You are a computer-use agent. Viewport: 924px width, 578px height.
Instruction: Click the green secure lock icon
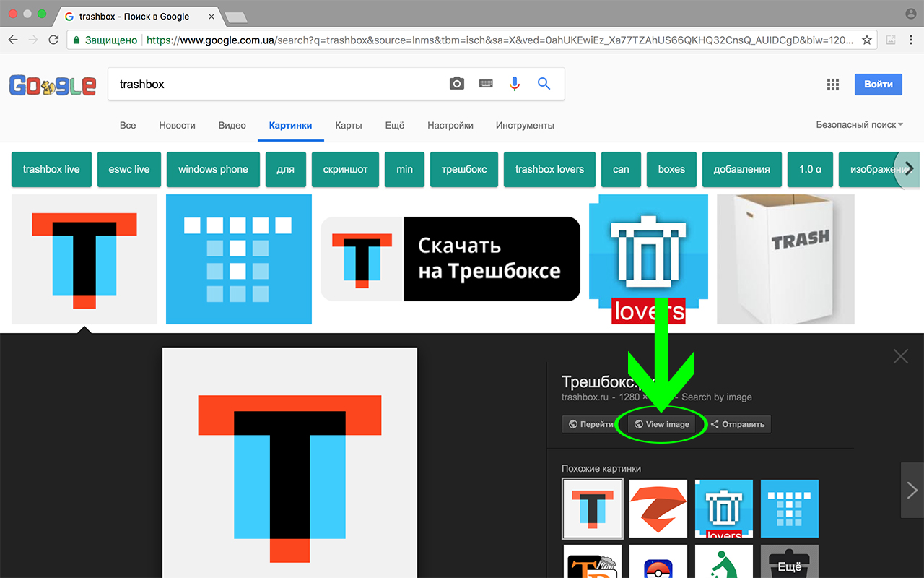point(77,40)
